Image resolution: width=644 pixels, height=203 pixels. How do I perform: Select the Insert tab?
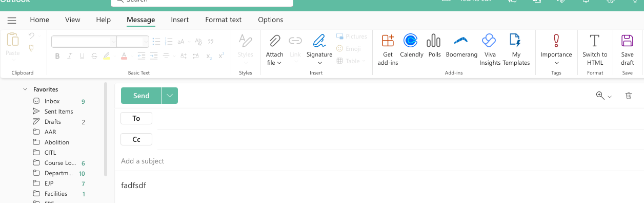click(x=180, y=20)
